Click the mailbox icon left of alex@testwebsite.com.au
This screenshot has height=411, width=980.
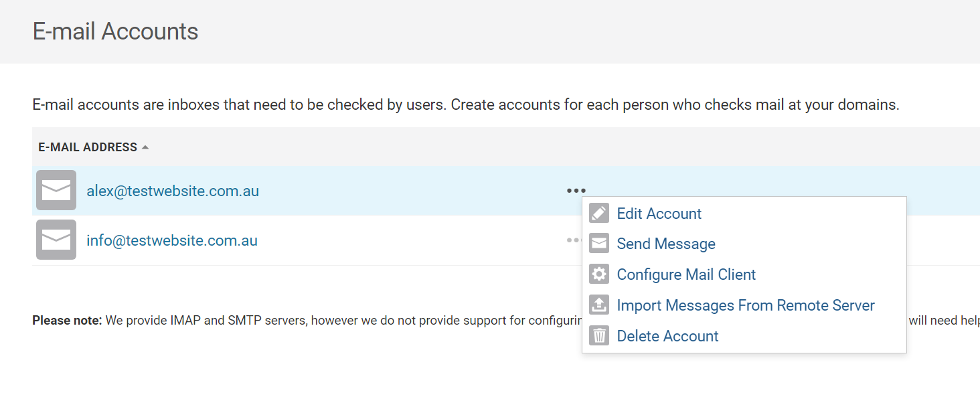56,191
